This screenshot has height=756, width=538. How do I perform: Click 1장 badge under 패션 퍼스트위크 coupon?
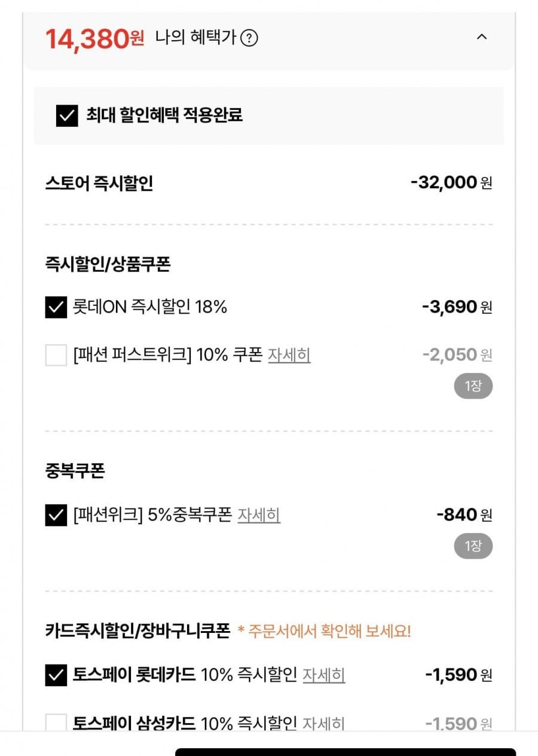pyautogui.click(x=473, y=386)
